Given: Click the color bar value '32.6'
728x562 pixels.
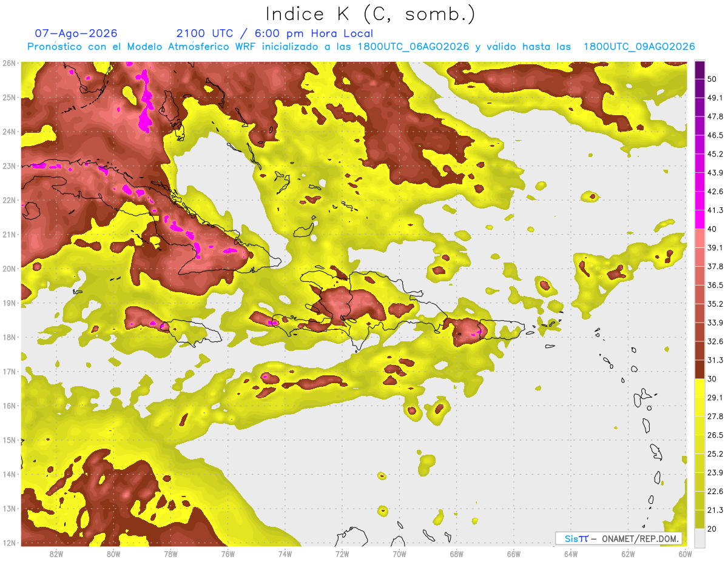Looking at the screenshot, I should (715, 341).
